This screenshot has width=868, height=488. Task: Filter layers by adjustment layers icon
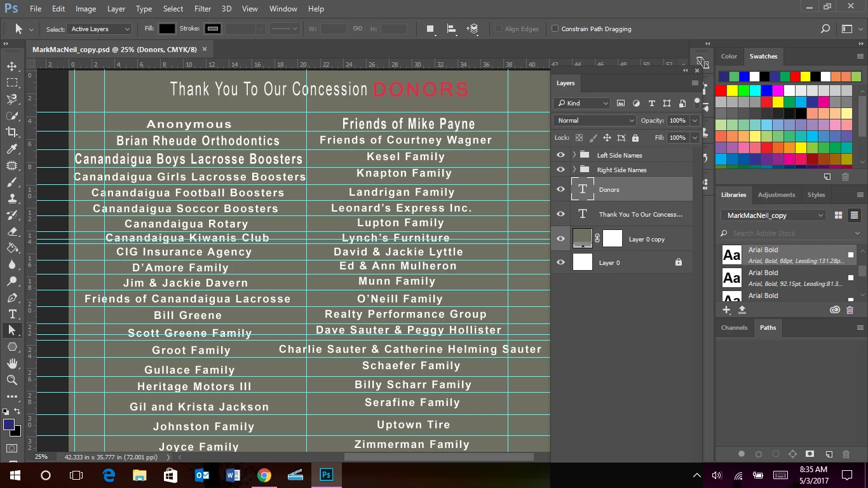pos(636,103)
